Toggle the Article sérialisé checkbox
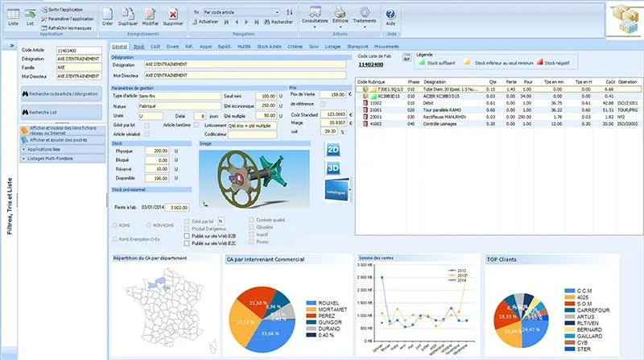This screenshot has width=644, height=360. click(x=147, y=134)
